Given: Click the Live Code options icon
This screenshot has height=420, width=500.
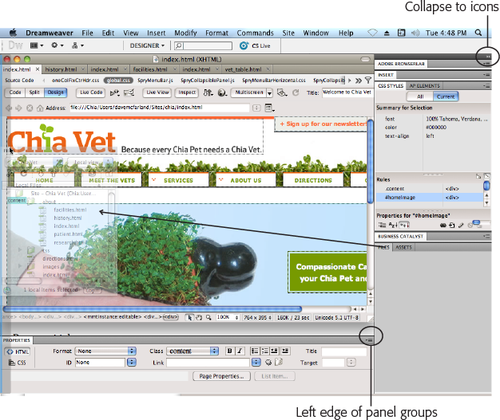Looking at the screenshot, I should point(115,92).
